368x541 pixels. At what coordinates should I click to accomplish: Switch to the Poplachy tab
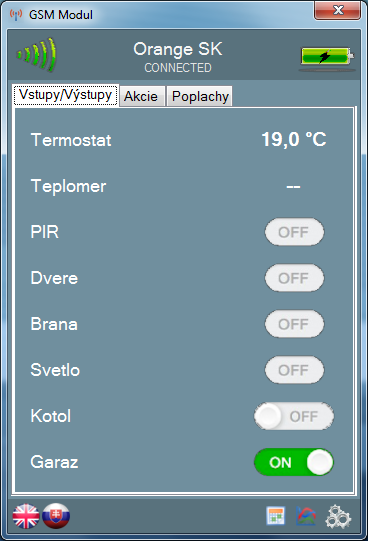pos(200,96)
